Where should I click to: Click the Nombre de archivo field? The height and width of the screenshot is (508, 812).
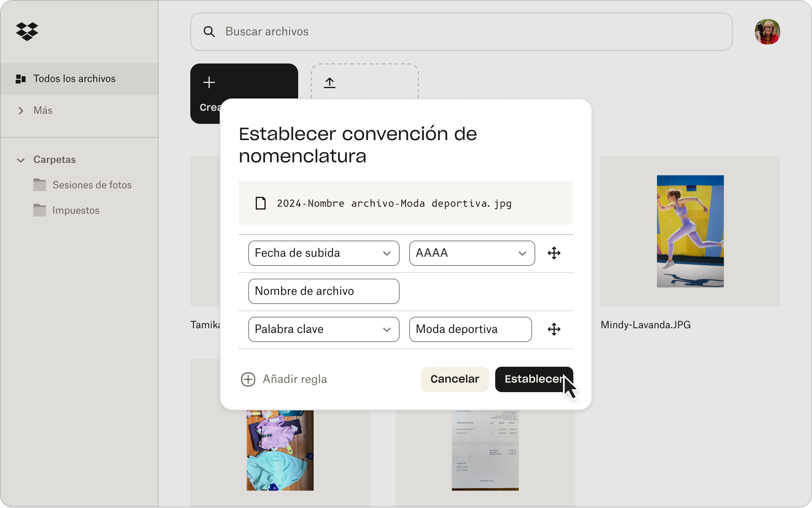pos(324,291)
